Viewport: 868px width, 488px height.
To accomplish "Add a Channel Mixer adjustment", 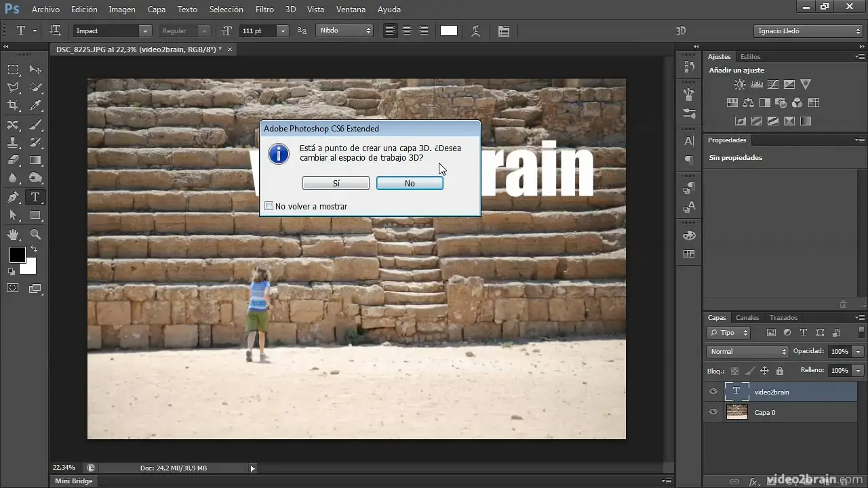I will point(797,103).
